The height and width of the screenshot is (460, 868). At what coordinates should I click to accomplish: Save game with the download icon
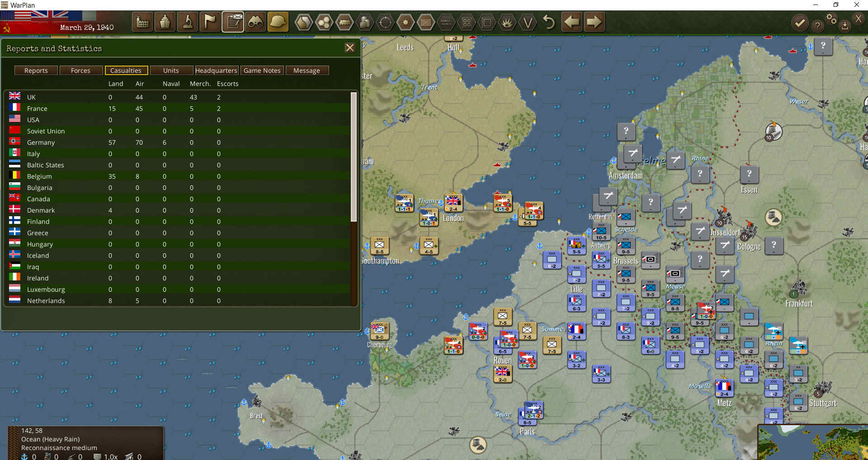point(844,26)
